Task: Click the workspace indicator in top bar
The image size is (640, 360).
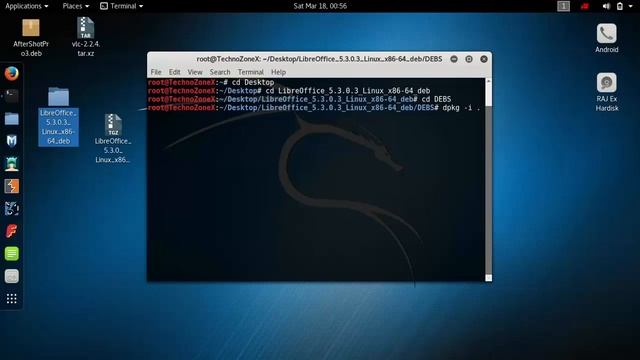Action: [563, 6]
